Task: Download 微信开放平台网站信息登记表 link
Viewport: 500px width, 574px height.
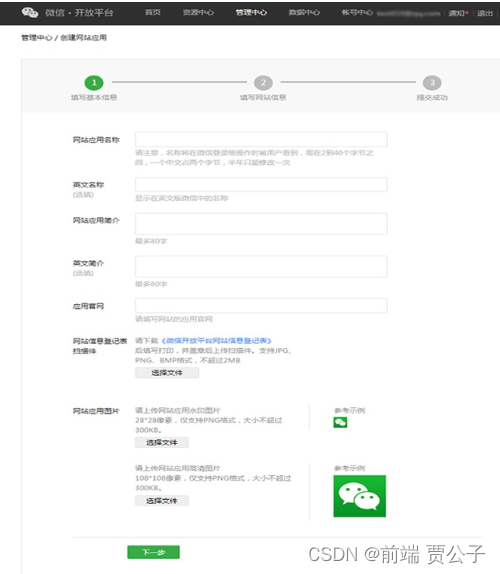Action: coord(216,341)
